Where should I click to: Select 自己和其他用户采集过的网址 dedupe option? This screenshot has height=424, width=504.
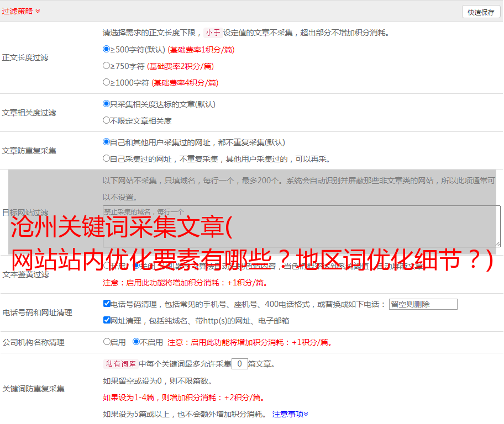point(106,142)
